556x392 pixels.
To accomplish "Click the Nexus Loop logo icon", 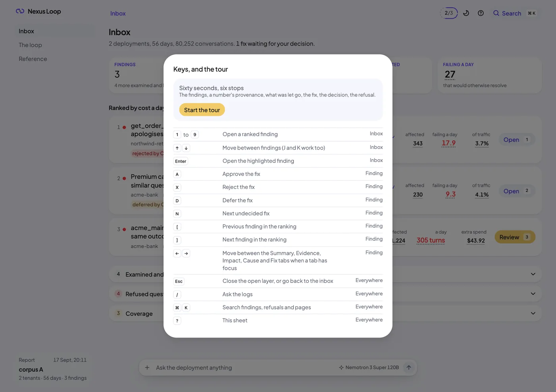I will [x=20, y=11].
